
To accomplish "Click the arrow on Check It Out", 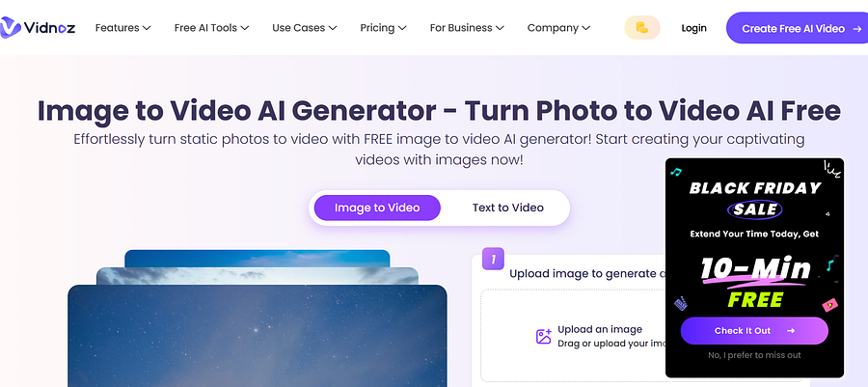I will 791,330.
